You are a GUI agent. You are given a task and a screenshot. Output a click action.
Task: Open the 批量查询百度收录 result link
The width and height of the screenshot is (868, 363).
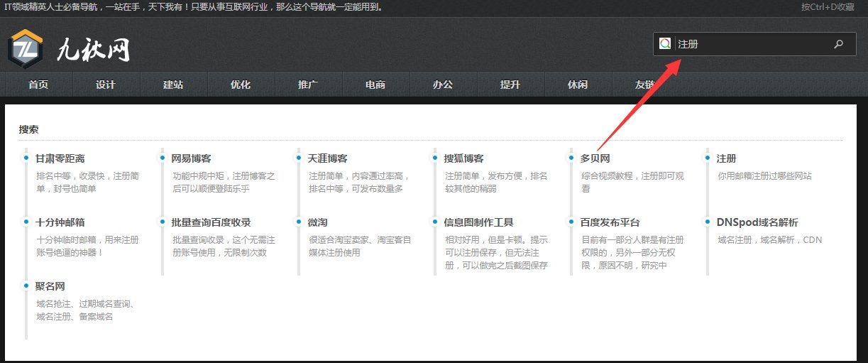[211, 222]
